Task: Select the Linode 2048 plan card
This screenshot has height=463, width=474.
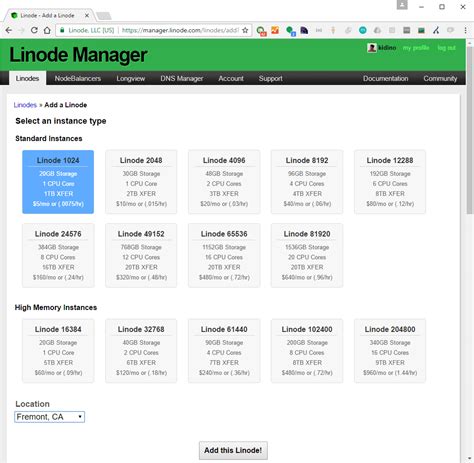Action: (x=141, y=182)
